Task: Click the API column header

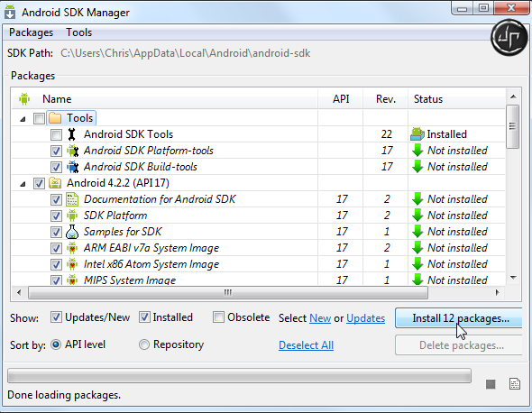Action: 341,99
